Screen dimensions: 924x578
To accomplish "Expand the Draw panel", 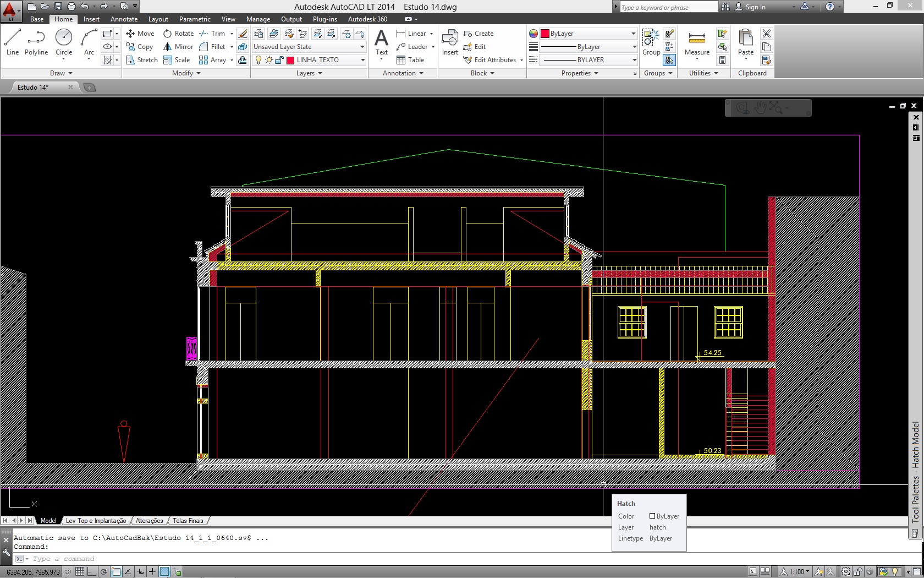I will 61,73.
